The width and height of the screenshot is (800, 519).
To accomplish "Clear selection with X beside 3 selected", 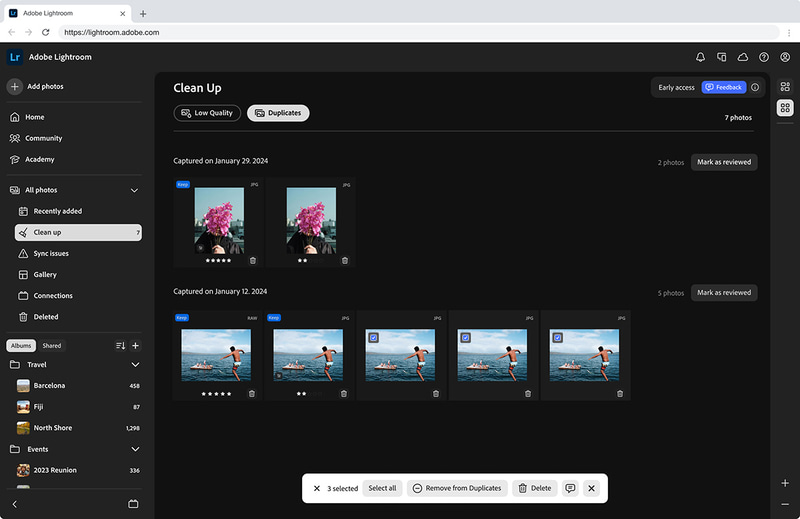I will [317, 488].
